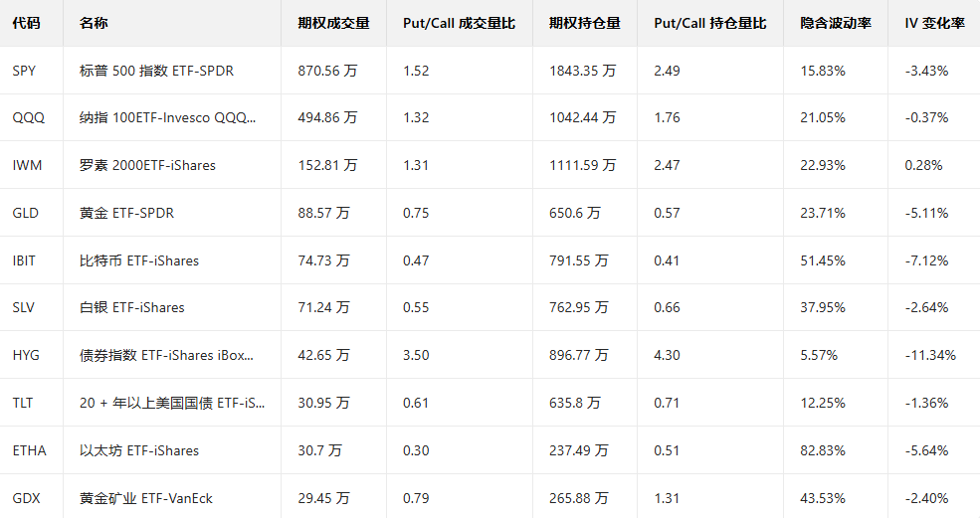Select 标普 500 指数 ETF-SPDR name

(156, 71)
